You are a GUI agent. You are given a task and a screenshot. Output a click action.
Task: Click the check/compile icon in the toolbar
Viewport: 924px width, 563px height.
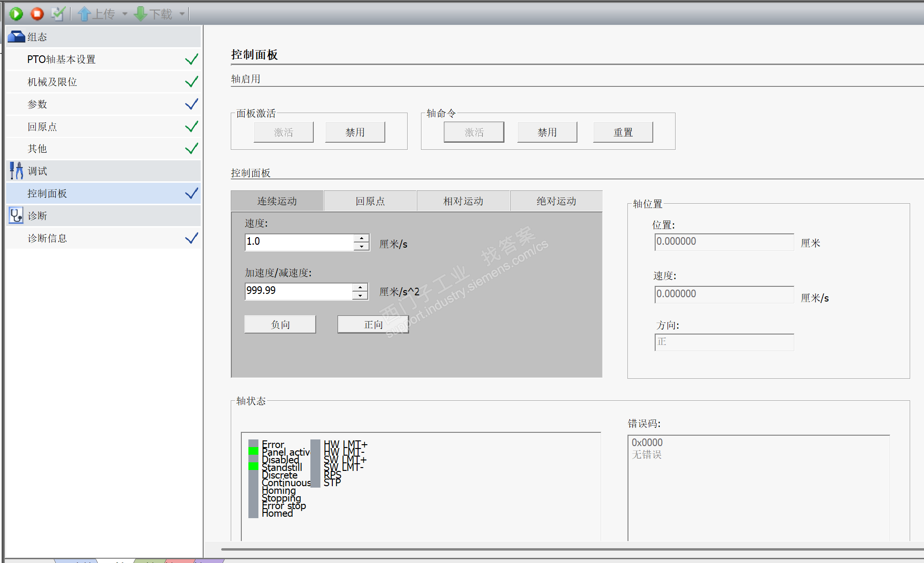tap(58, 14)
